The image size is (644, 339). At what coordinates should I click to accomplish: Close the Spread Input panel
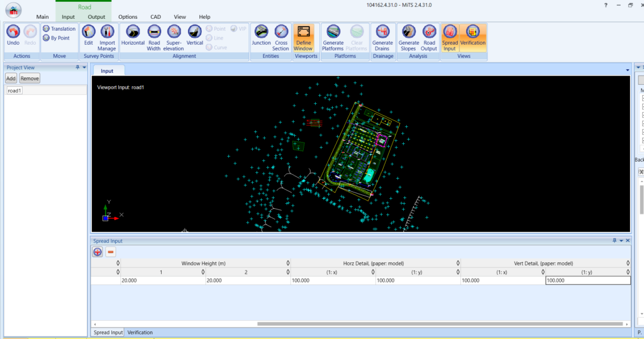[x=628, y=240]
